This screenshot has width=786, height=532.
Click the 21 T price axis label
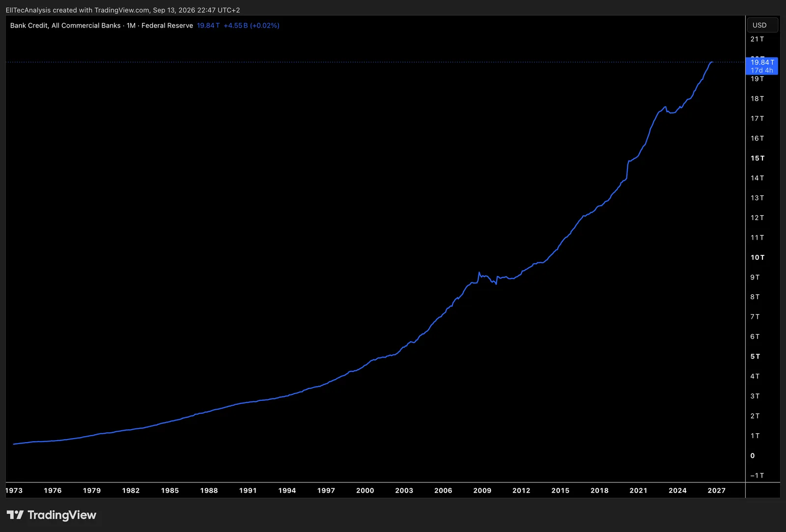(x=757, y=39)
